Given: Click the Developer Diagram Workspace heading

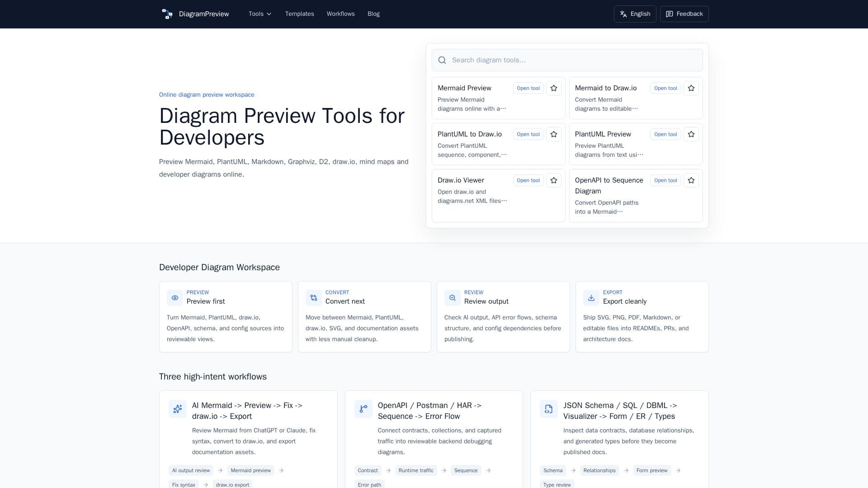Looking at the screenshot, I should click(x=219, y=267).
